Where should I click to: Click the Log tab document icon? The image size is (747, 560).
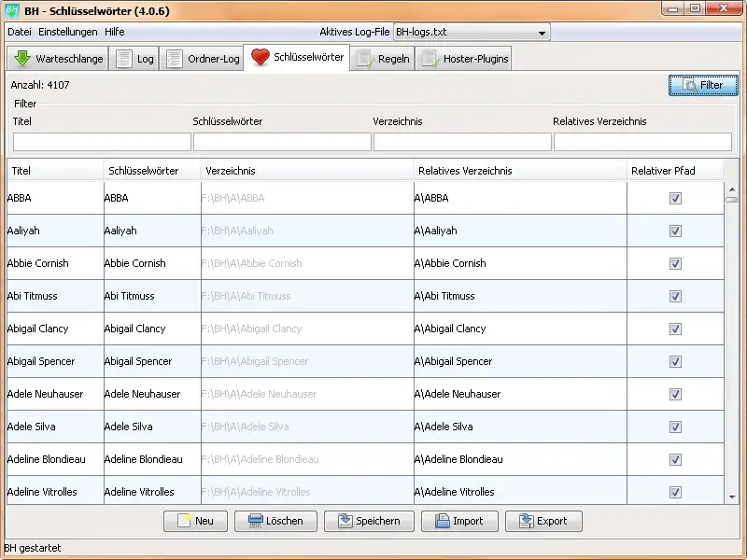pos(124,59)
